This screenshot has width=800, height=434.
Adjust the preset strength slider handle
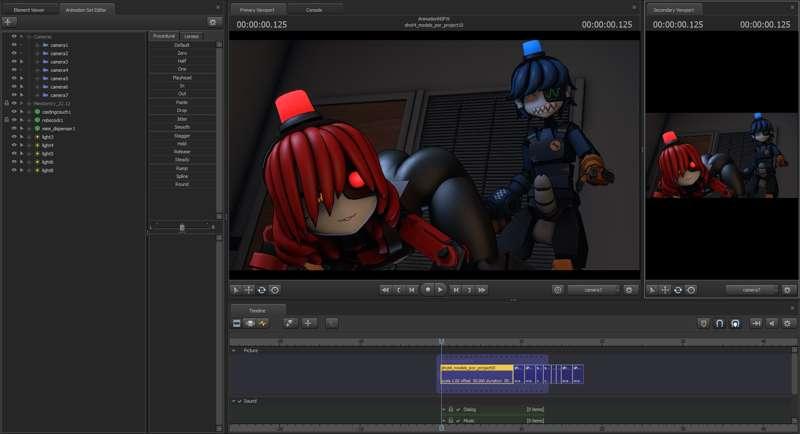[182, 227]
